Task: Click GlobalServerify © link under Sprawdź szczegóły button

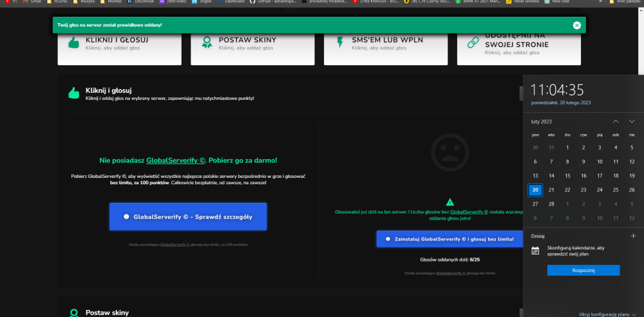Action: click(175, 245)
